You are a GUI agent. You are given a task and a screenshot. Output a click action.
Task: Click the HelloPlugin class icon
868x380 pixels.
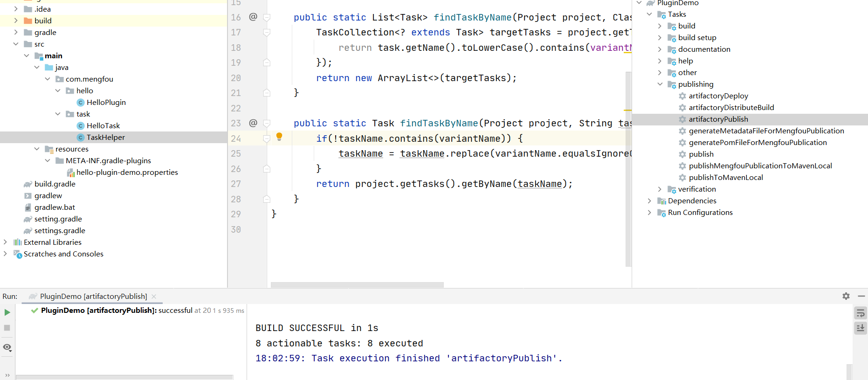[81, 103]
